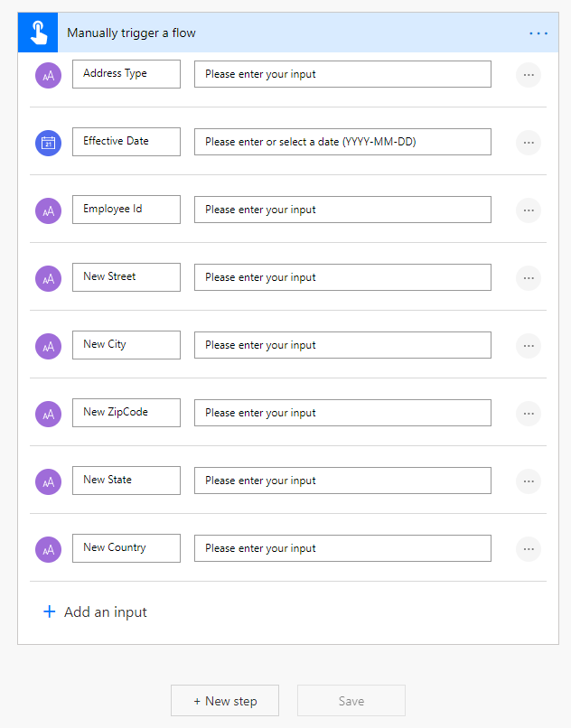Click the Save button
This screenshot has height=728, width=571.
click(351, 700)
